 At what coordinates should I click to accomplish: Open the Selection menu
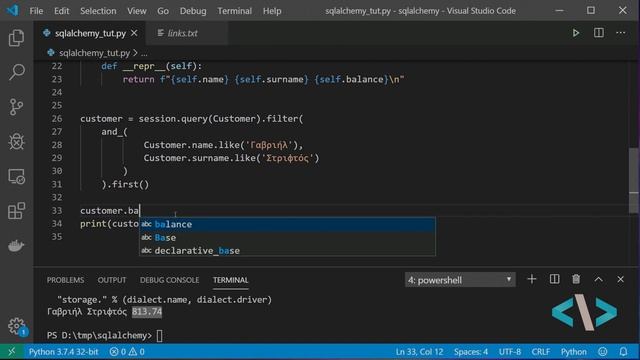(x=98, y=11)
